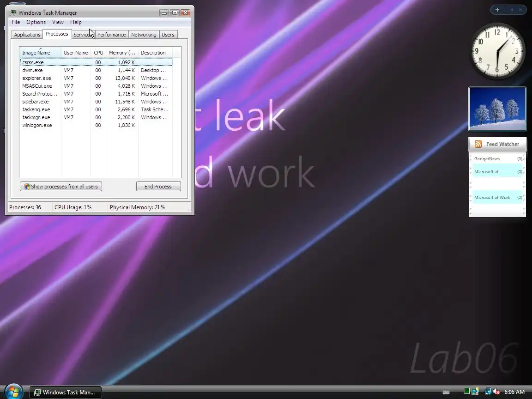Switch to the Networking tab
The image size is (532, 399).
[x=144, y=35]
